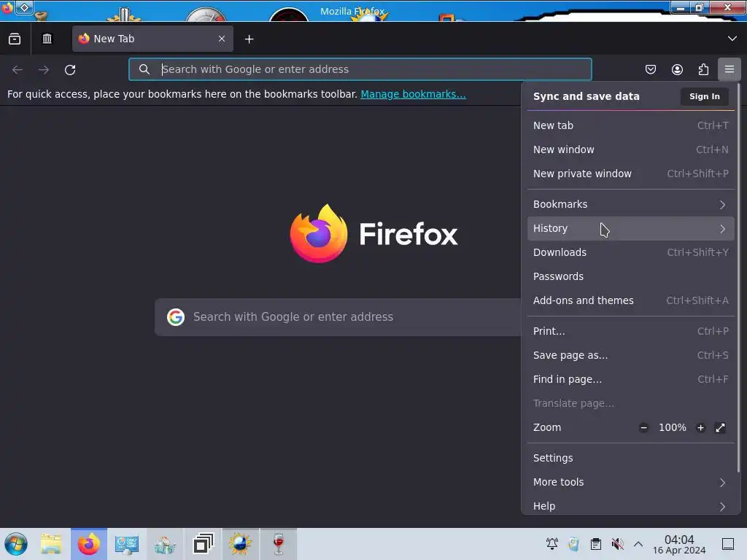Viewport: 747px width, 560px height.
Task: Select Print… menu item
Action: click(x=631, y=331)
